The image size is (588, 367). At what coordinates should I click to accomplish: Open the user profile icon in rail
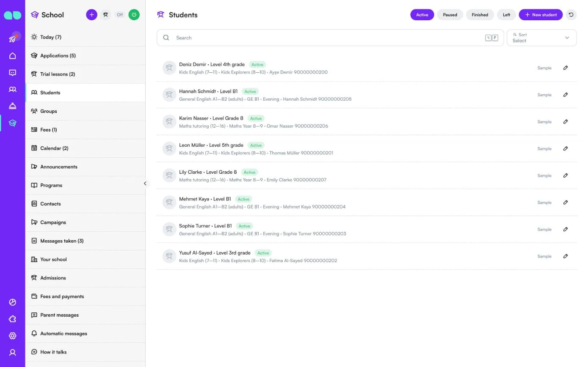tap(13, 352)
